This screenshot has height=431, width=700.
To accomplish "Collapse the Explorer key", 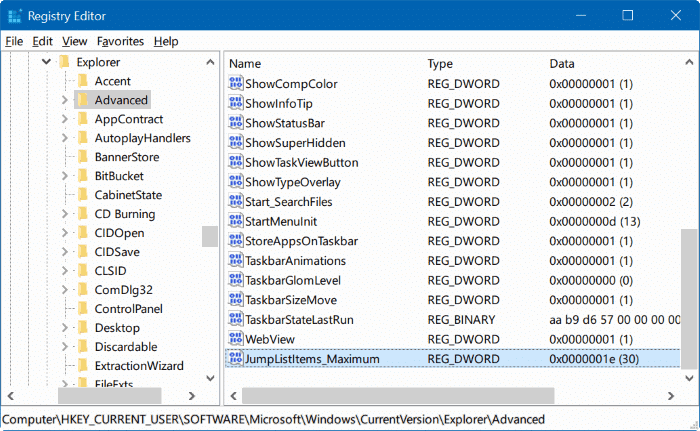I will (46, 62).
